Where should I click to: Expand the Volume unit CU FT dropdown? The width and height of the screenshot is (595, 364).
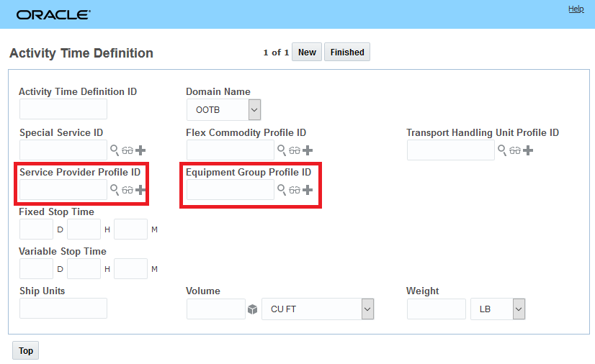[367, 309]
